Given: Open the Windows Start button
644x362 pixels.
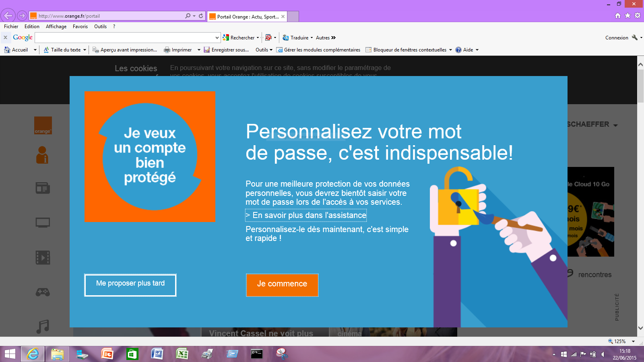Looking at the screenshot, I should [10, 354].
